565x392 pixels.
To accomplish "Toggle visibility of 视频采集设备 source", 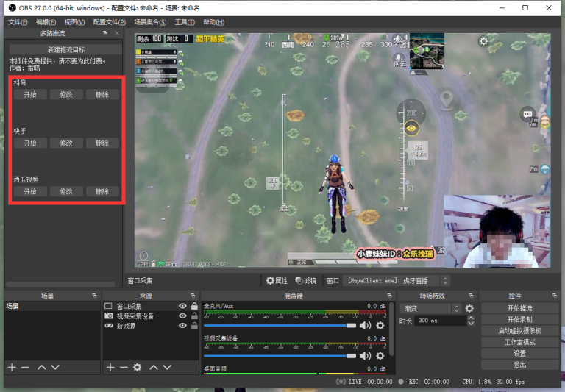I will point(182,316).
